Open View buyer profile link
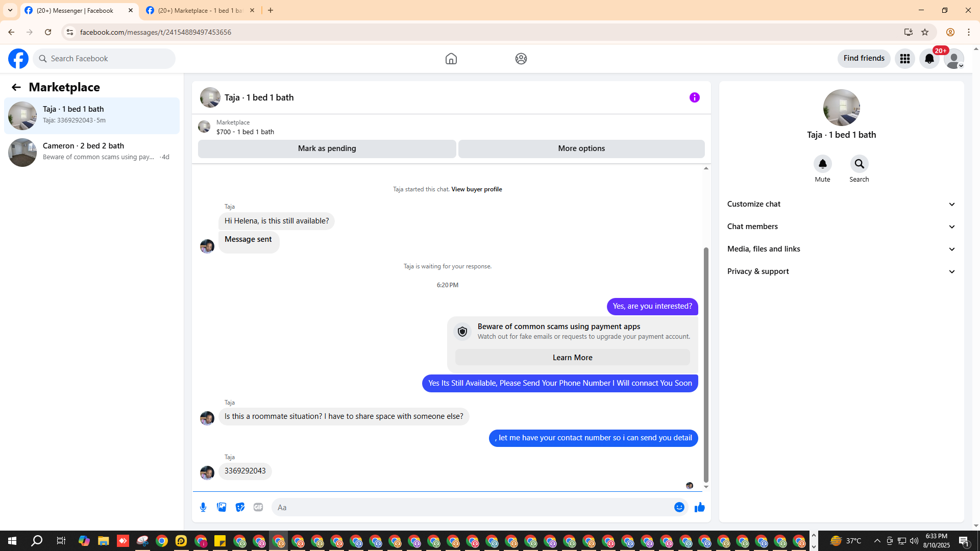Screen dimensions: 980x551 (476, 189)
